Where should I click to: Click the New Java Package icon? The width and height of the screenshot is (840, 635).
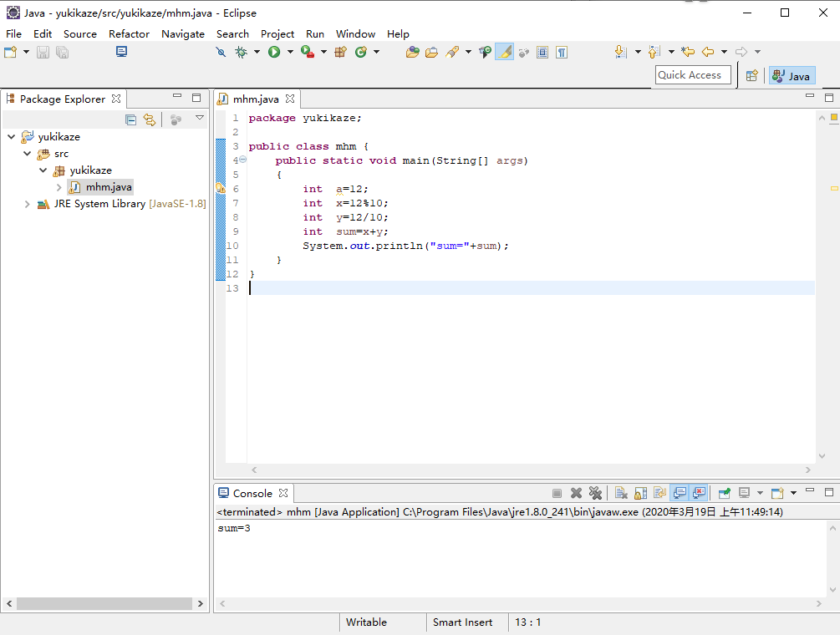[x=340, y=52]
